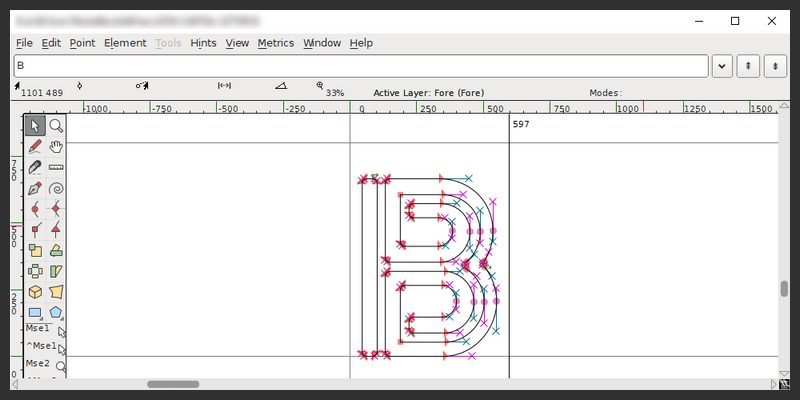Click the horizontal scrollbar thumb
800x400 pixels.
173,384
